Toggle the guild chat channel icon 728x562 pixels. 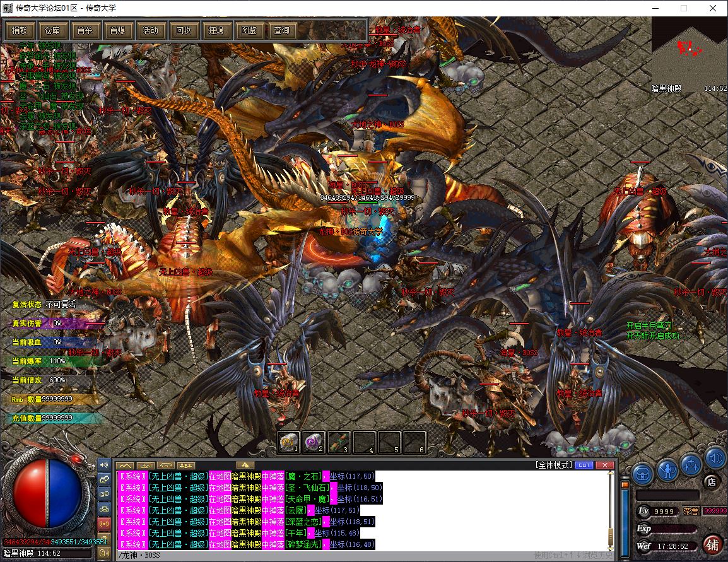pos(104,509)
